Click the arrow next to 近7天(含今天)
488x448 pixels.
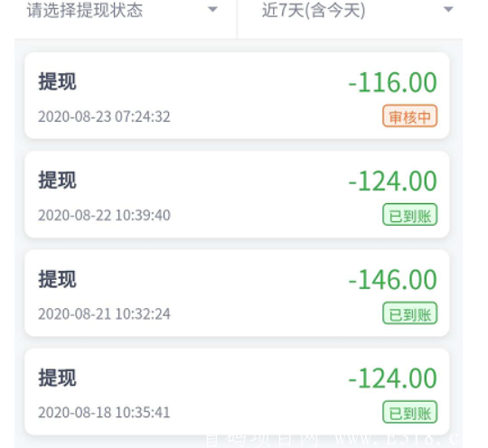(x=448, y=10)
